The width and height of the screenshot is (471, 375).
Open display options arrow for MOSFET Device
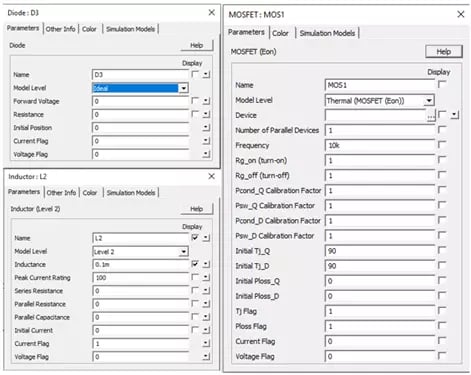tap(455, 115)
